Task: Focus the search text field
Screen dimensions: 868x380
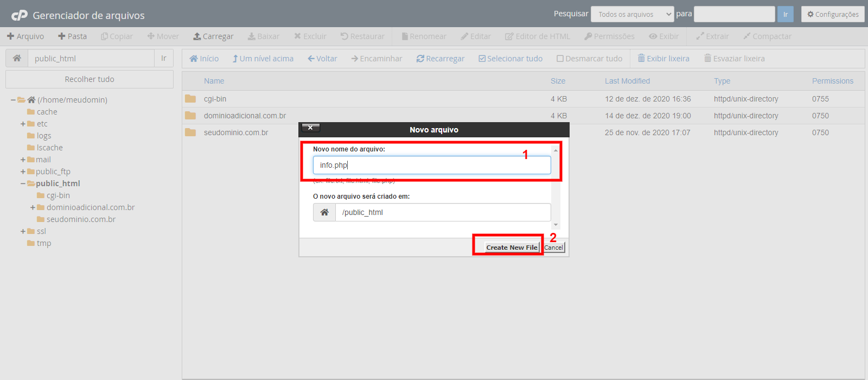Action: pyautogui.click(x=735, y=14)
